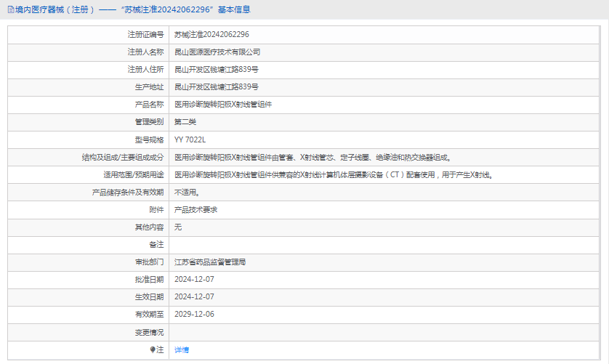The image size is (609, 364).
Task: Click the 其他内容 label
Action: pyautogui.click(x=150, y=227)
